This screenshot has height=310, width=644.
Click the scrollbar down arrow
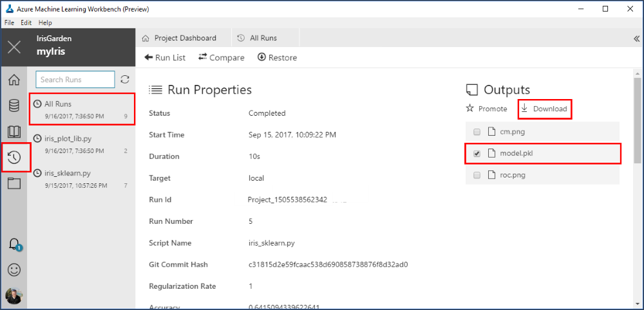[x=637, y=303]
